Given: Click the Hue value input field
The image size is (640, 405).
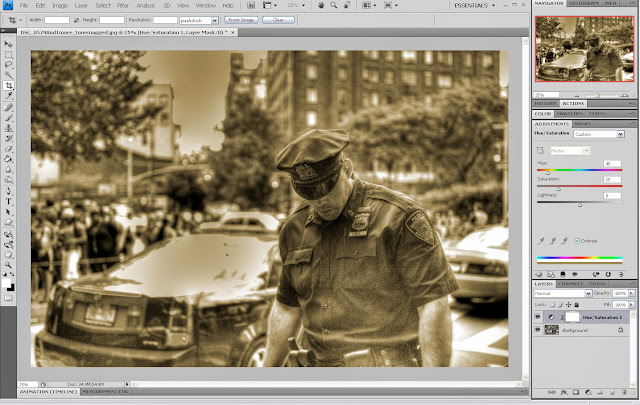Looking at the screenshot, I should pos(610,163).
